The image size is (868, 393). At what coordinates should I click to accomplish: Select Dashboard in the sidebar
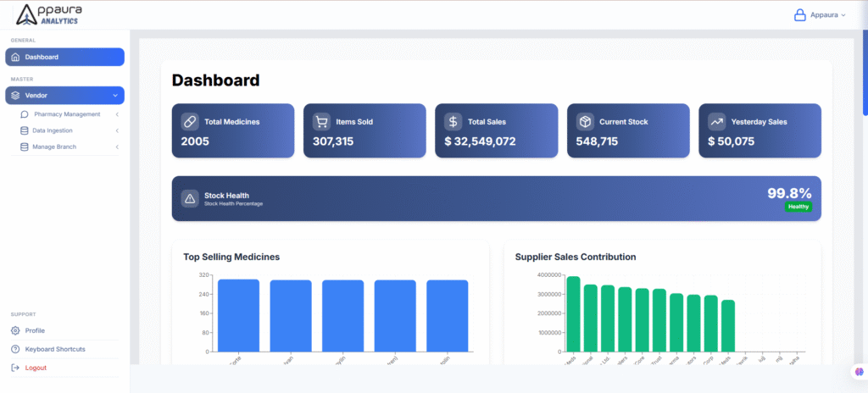pos(64,57)
